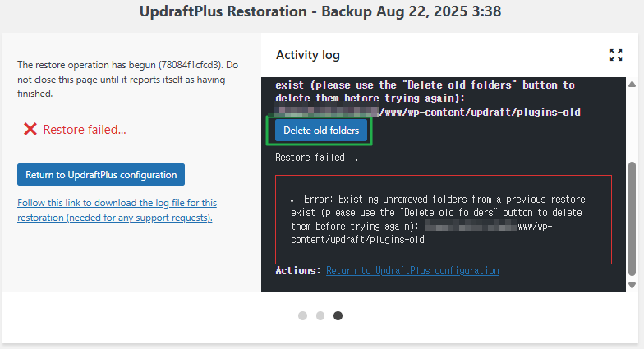
Task: Click the "restore operation has begun" notice
Action: (127, 79)
